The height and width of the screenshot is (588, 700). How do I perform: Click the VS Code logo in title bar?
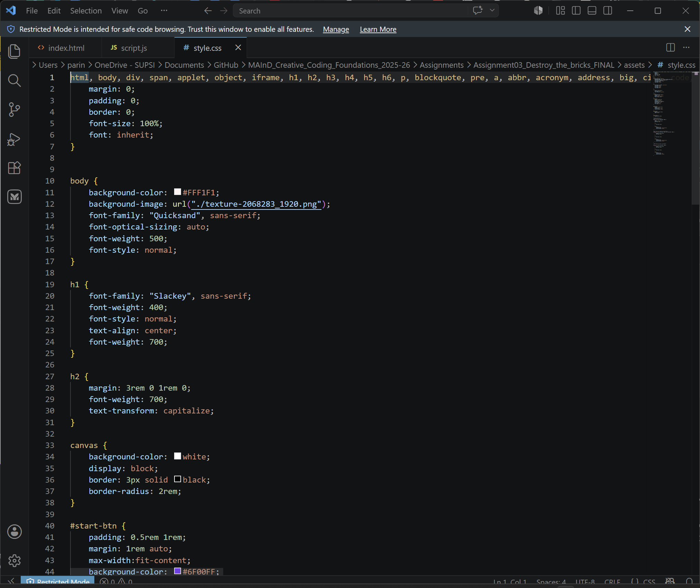(x=11, y=11)
